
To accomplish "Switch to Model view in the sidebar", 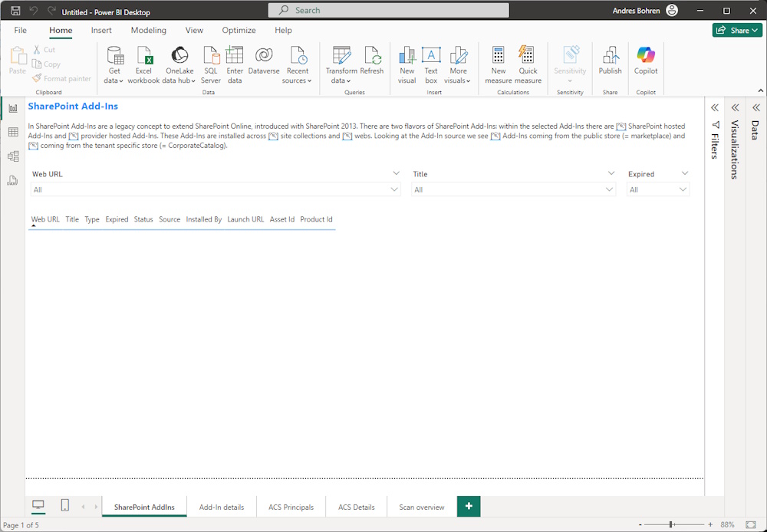I will point(13,156).
